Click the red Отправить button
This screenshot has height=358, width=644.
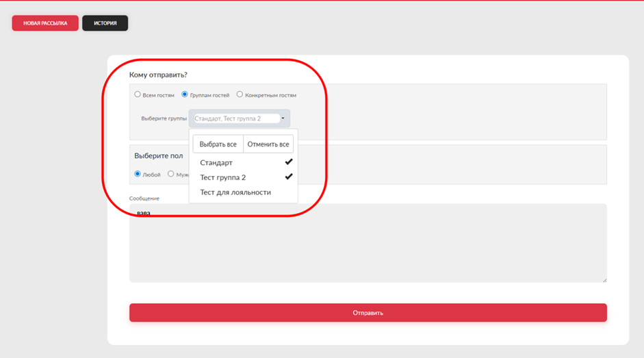pos(368,313)
